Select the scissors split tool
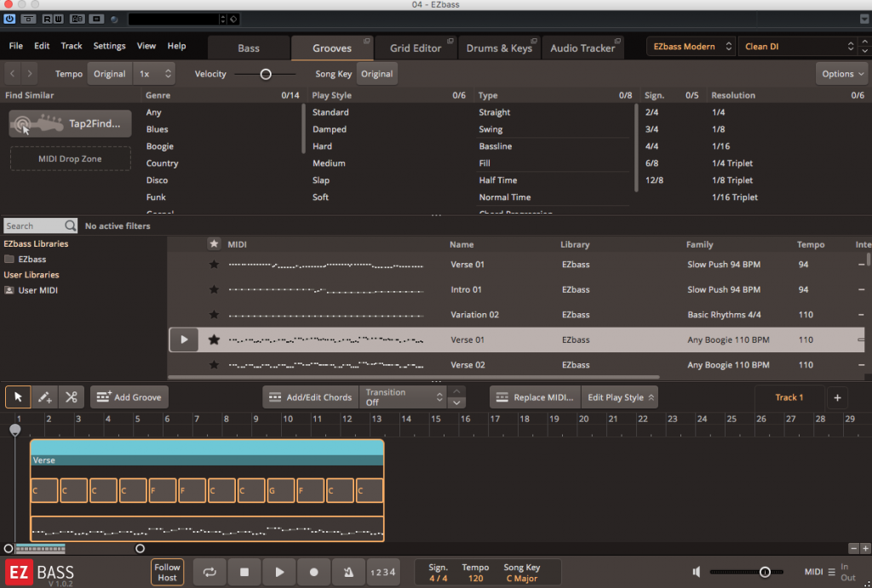 (72, 397)
